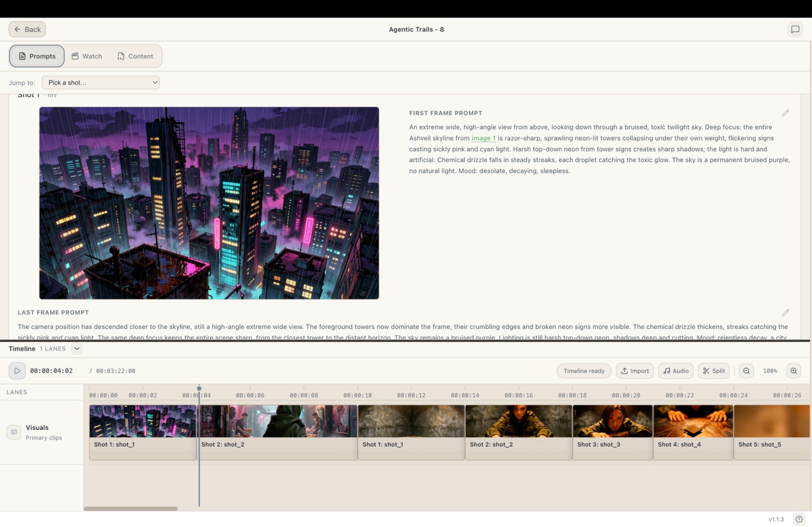Switch to the Content tab
The height and width of the screenshot is (527, 812).
point(135,56)
